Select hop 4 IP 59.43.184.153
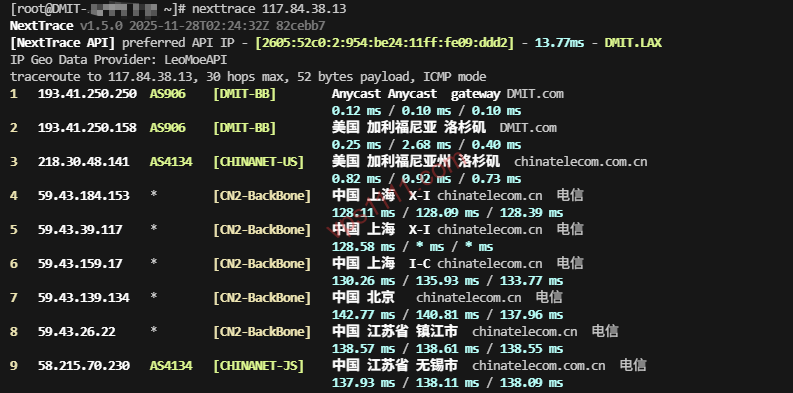Screen dimensions: 793x393 coord(83,195)
